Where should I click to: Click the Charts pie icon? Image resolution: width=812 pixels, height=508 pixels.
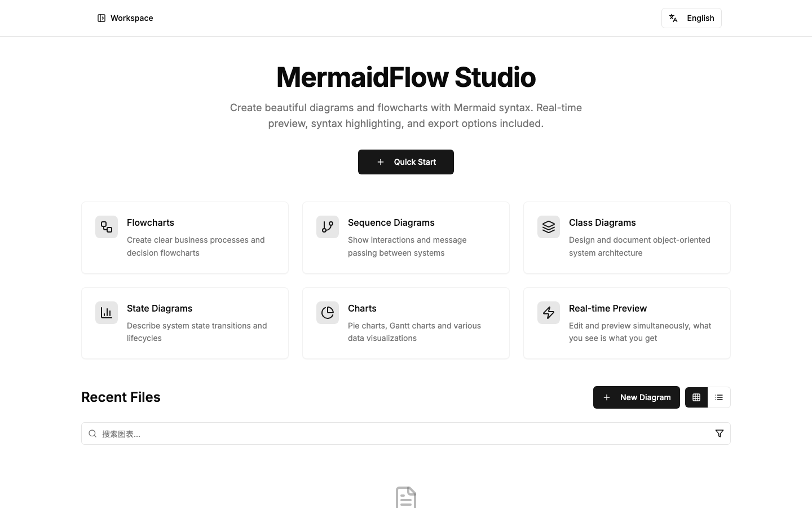coord(328,313)
